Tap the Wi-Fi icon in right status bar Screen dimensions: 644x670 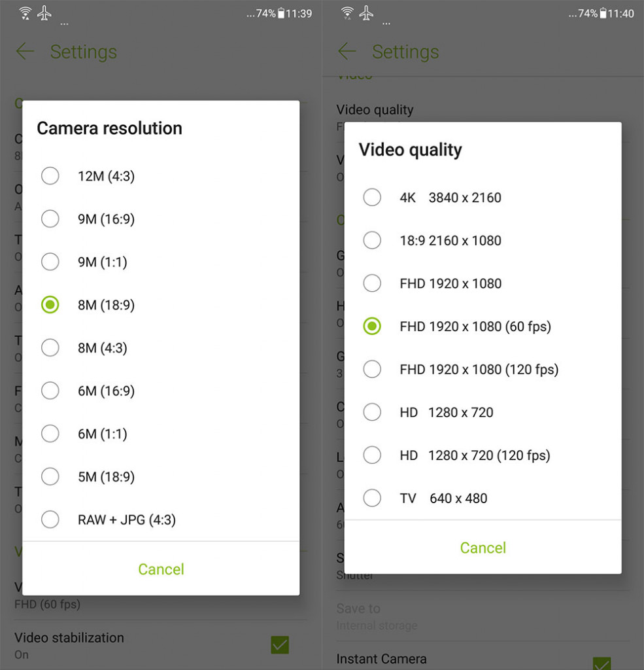point(348,13)
